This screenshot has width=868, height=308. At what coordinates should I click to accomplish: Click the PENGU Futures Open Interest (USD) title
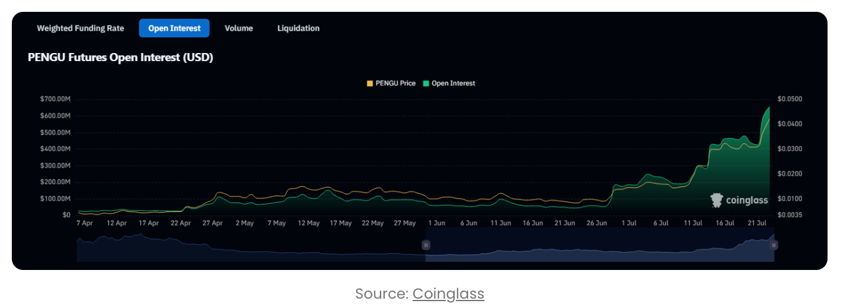coord(120,57)
